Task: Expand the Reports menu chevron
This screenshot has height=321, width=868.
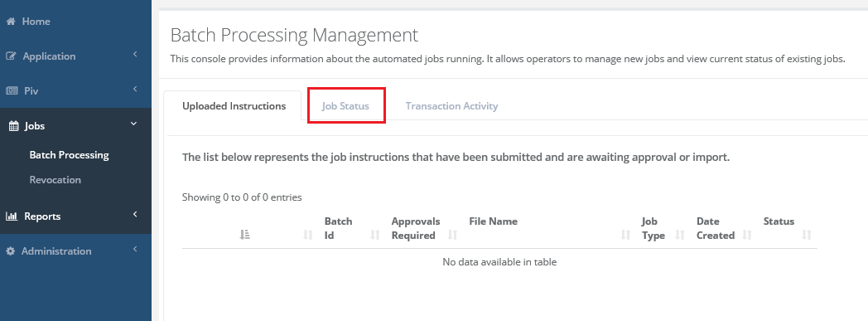Action: click(135, 215)
